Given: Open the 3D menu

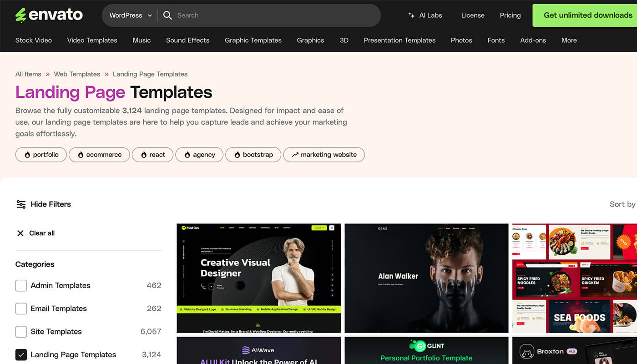Looking at the screenshot, I should [x=344, y=40].
